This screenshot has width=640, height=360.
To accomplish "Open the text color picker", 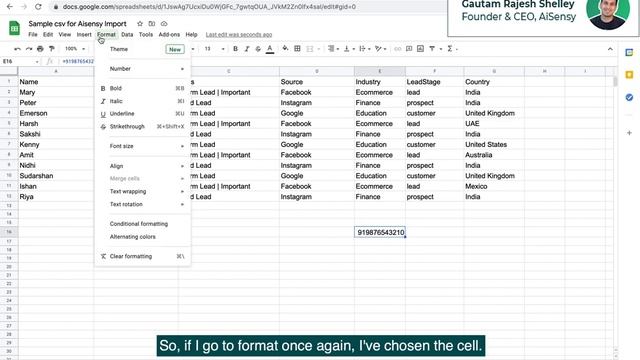I will 270,49.
